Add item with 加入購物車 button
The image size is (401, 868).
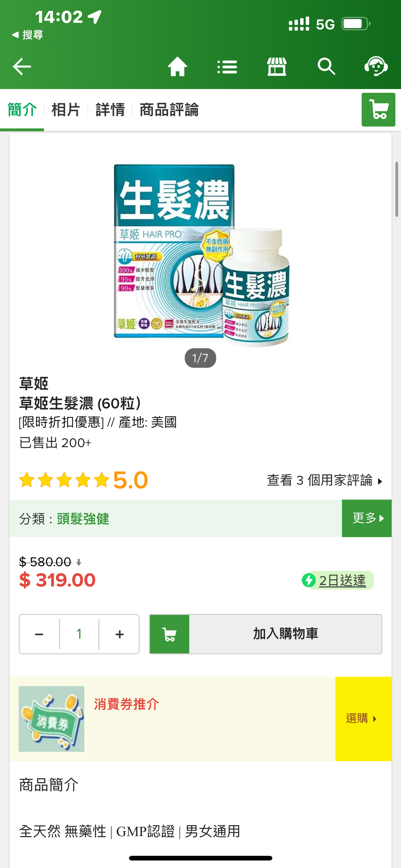pyautogui.click(x=266, y=634)
